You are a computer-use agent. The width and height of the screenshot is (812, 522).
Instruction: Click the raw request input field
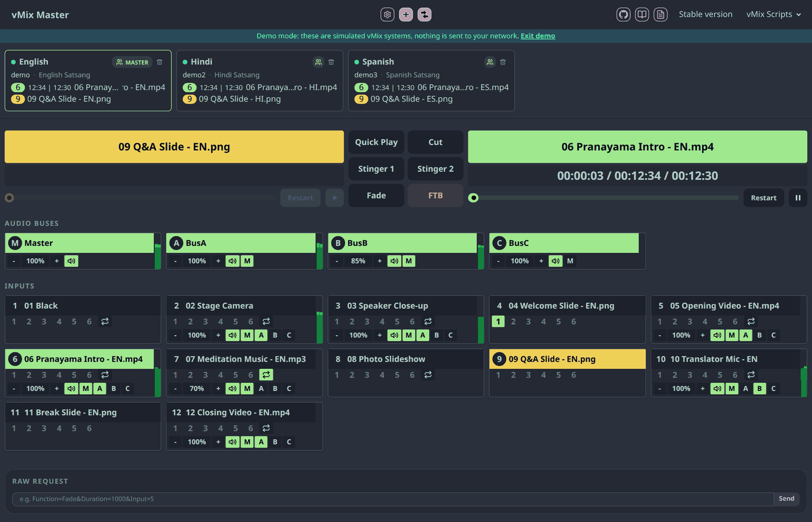coord(393,499)
